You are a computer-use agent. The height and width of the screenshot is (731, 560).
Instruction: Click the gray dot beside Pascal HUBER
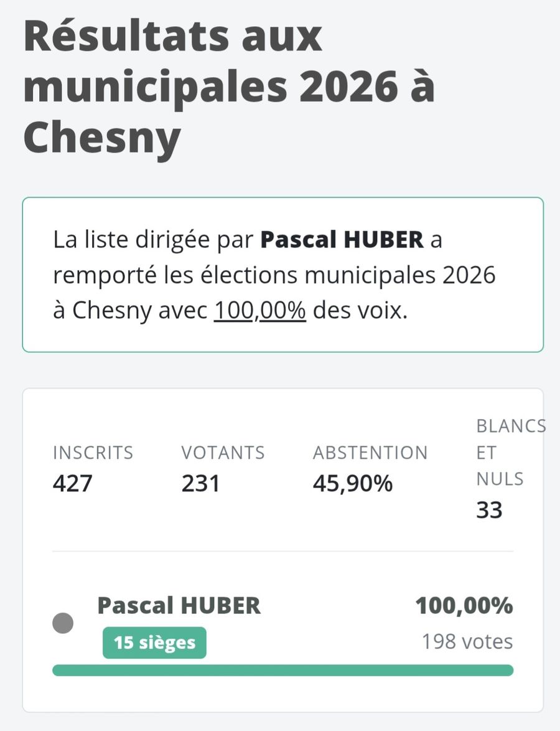pos(63,623)
